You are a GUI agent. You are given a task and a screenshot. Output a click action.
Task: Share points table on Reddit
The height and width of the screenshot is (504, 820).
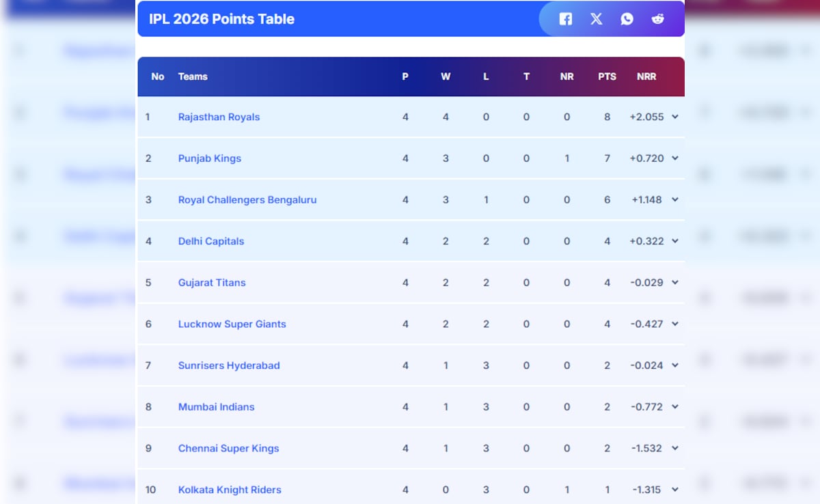point(657,19)
